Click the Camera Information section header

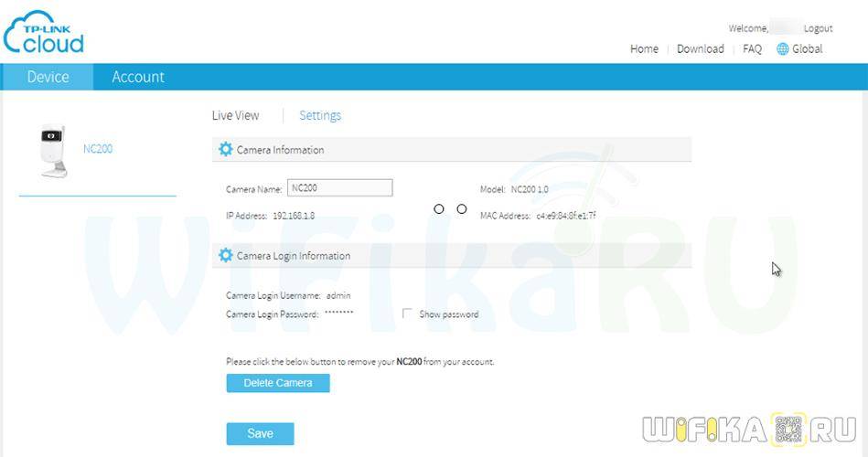coord(452,149)
